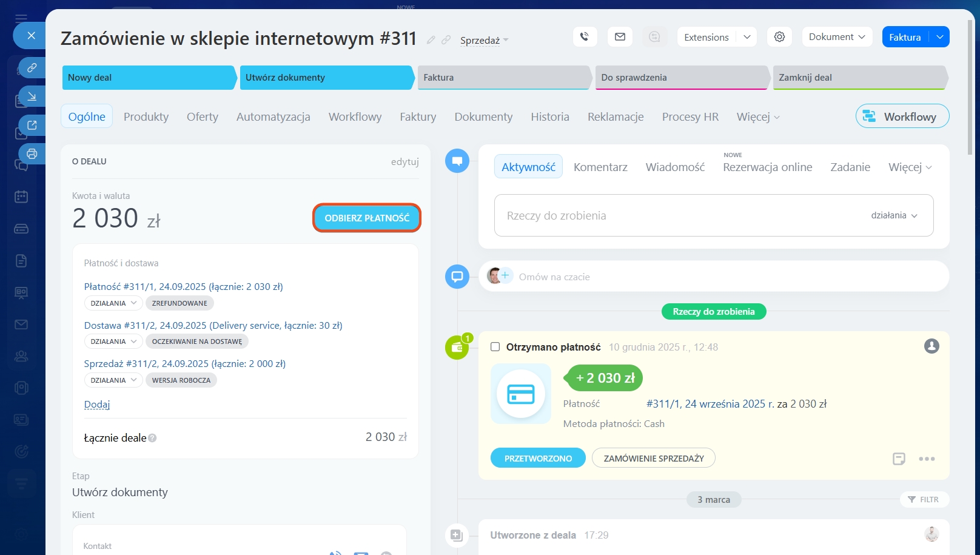980x555 pixels.
Task: Select the Do sprawdzenia pipeline stage
Action: tap(682, 78)
